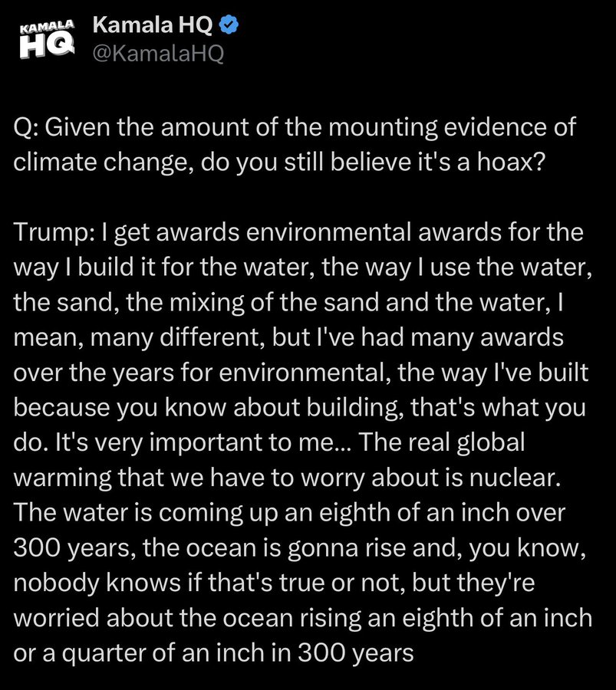Viewport: 616px width, 690px height.
Task: Click the question line starting with Q:
Action: tap(295, 127)
